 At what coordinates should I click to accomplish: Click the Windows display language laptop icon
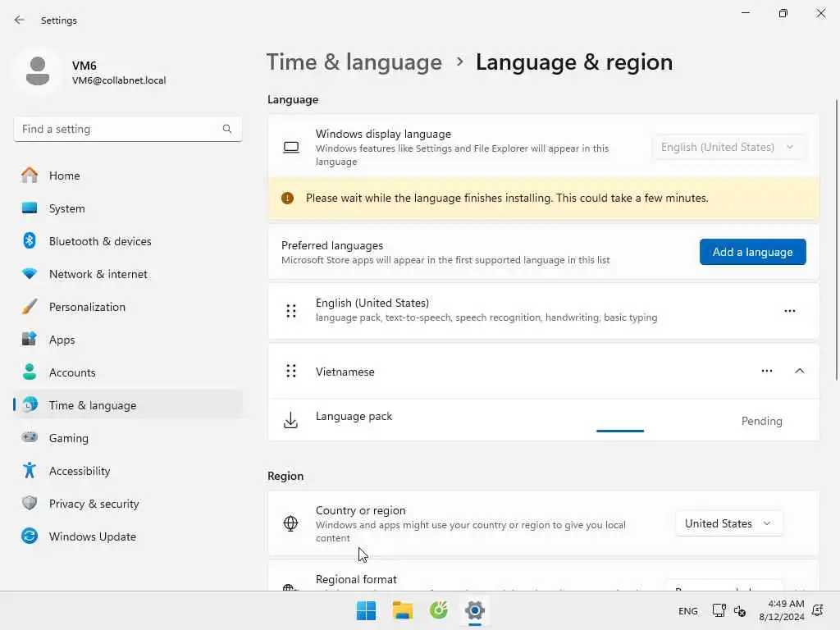[x=291, y=148]
